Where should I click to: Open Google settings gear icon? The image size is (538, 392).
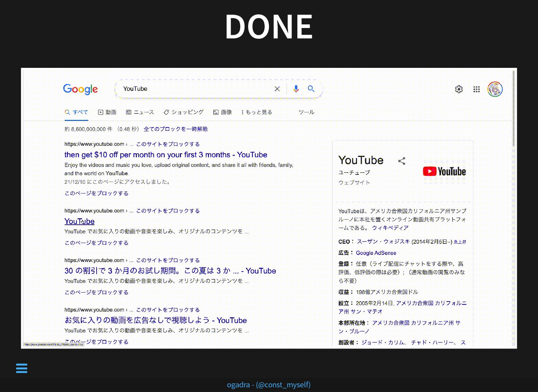[459, 89]
